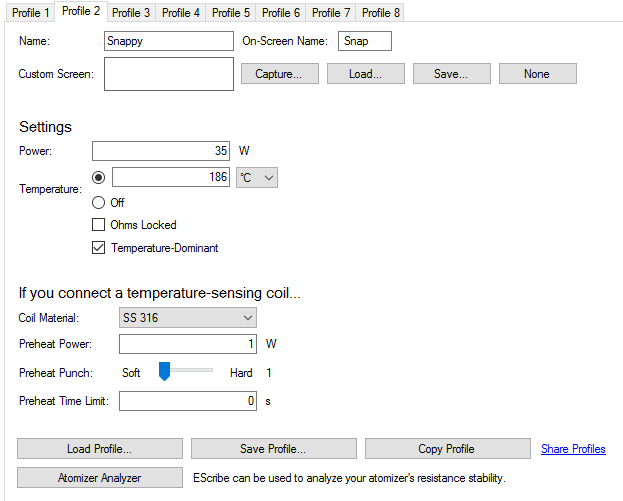The image size is (623, 501).
Task: Switch to the Profile 1 tab
Action: tap(31, 13)
